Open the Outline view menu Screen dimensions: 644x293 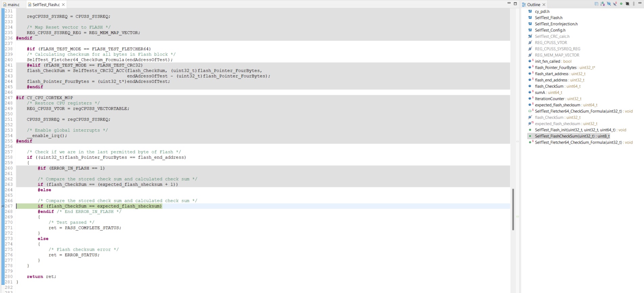click(634, 4)
